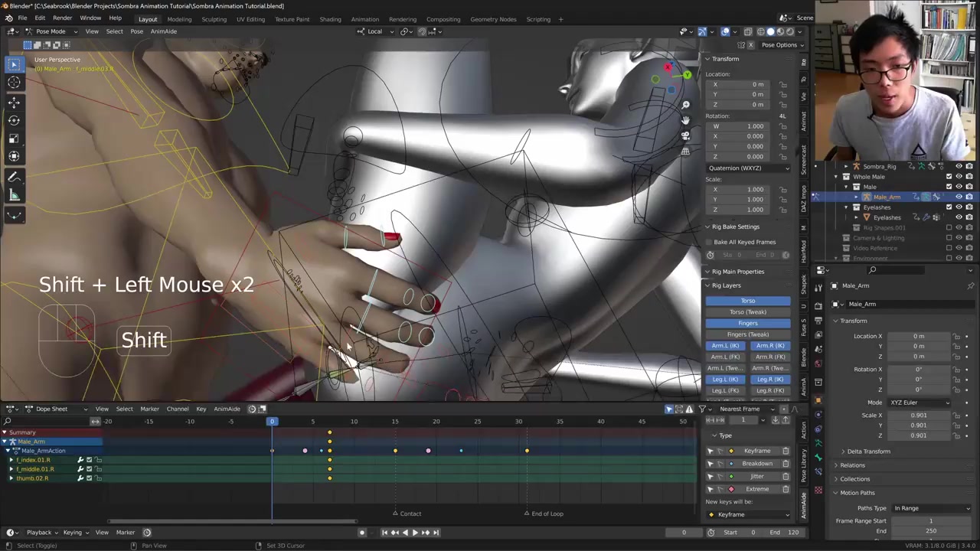Click the End of Loop timeline marker
980x551 pixels.
coord(527,514)
